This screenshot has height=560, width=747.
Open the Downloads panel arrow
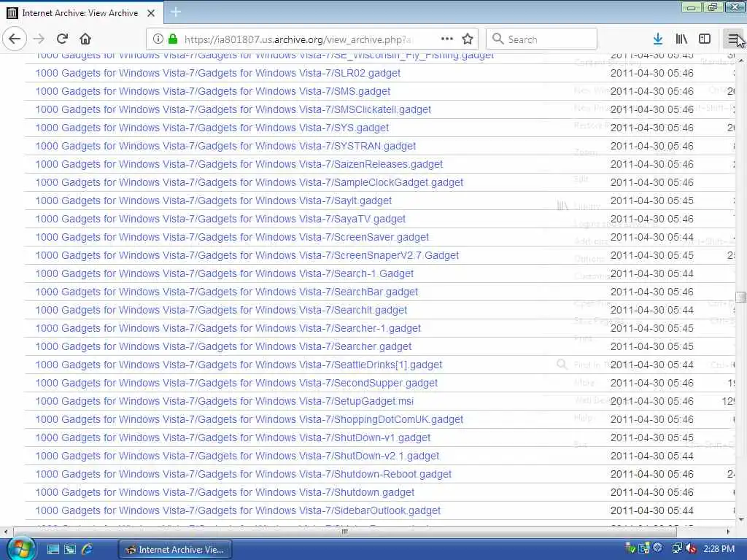658,39
